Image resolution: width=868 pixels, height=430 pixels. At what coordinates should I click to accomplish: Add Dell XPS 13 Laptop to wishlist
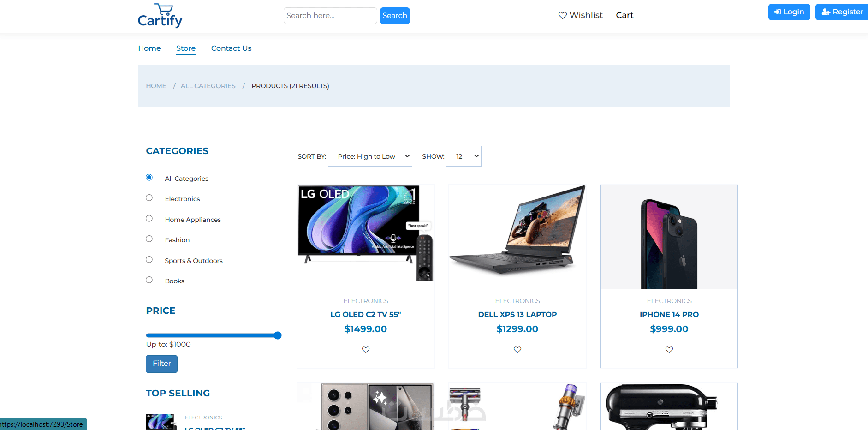click(x=517, y=350)
